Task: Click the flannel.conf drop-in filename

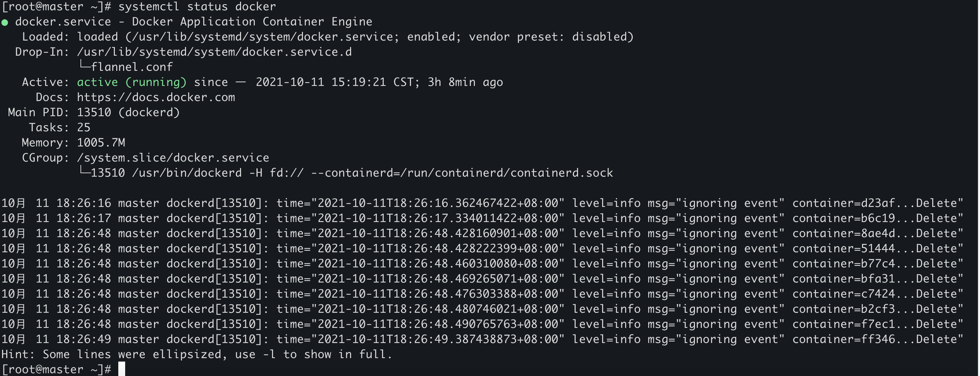Action: click(x=132, y=67)
